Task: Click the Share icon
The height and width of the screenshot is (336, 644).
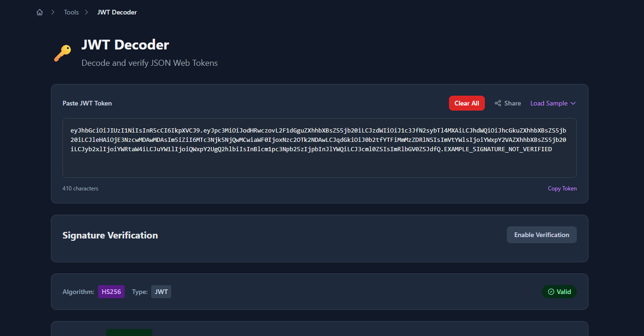Action: (x=498, y=103)
